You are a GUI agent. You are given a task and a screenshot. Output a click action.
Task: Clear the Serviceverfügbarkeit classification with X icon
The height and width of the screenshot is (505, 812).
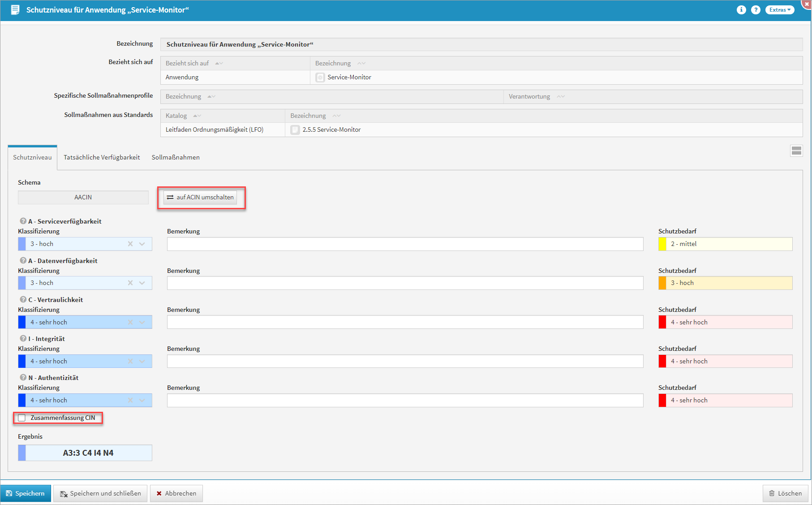tap(130, 244)
